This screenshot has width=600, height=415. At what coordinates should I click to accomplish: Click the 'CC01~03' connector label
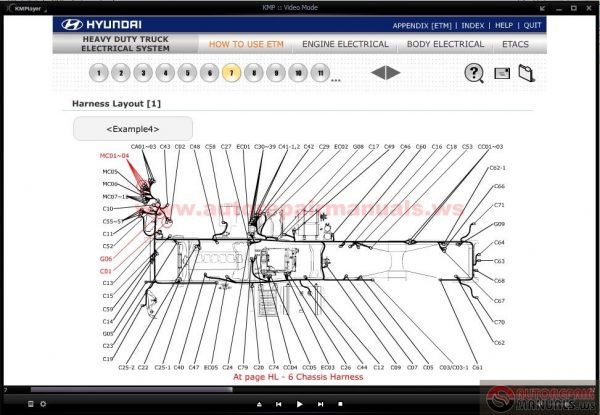click(x=490, y=146)
